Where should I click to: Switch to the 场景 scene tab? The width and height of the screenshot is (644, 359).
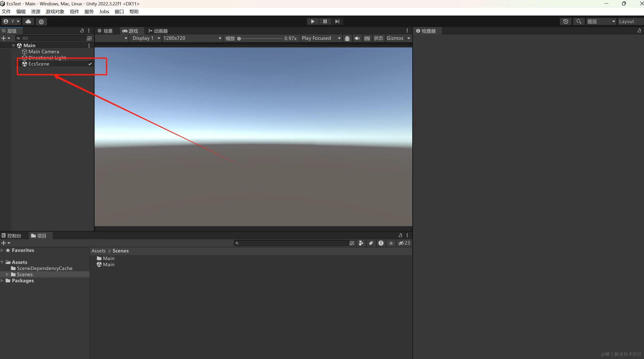105,31
